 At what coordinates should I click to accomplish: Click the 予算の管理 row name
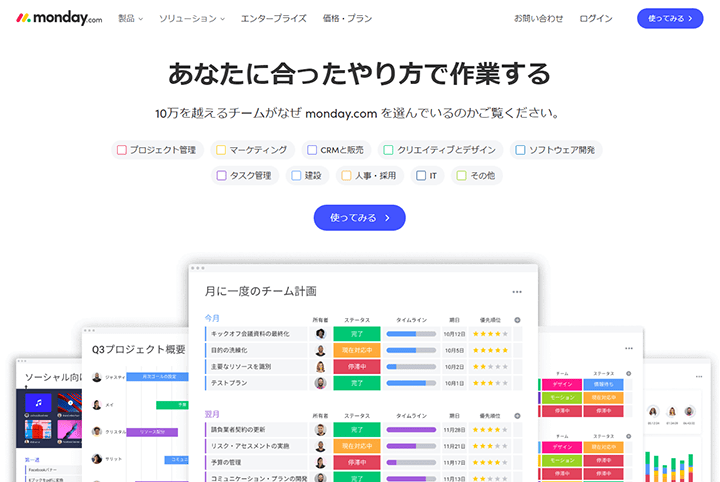pyautogui.click(x=226, y=462)
